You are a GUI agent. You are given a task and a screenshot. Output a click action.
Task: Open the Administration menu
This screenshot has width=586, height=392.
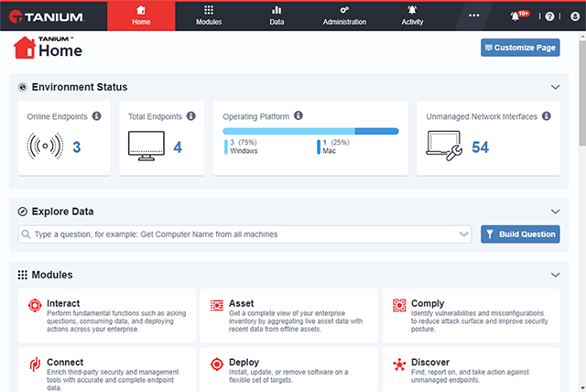pos(344,15)
